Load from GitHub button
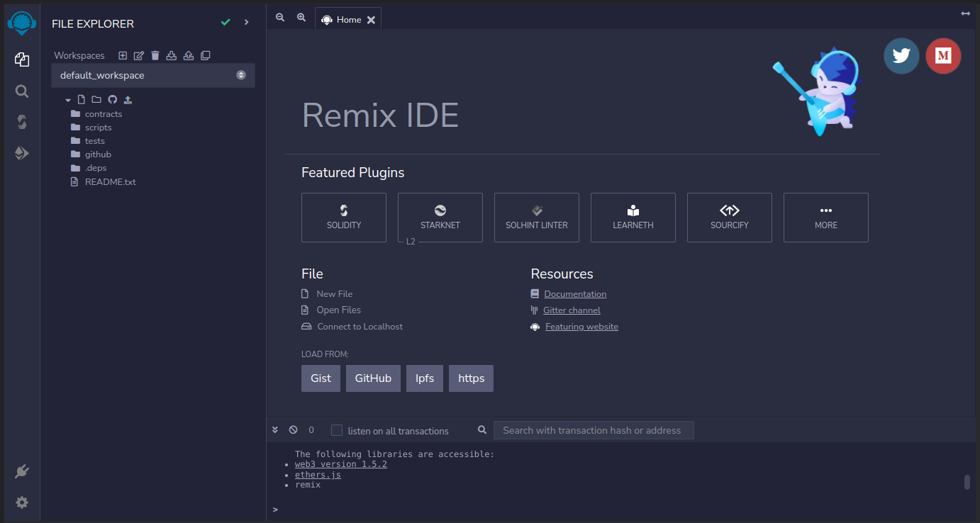980x523 pixels. click(373, 378)
